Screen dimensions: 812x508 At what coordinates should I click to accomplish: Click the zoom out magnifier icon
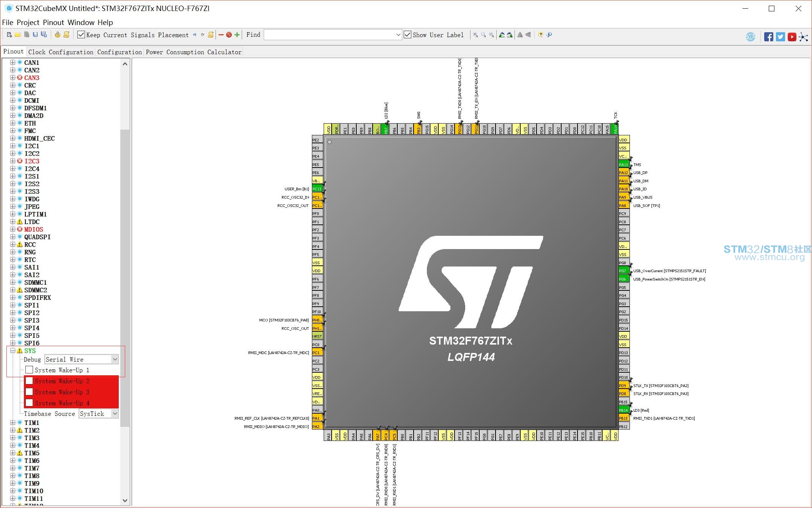[491, 35]
